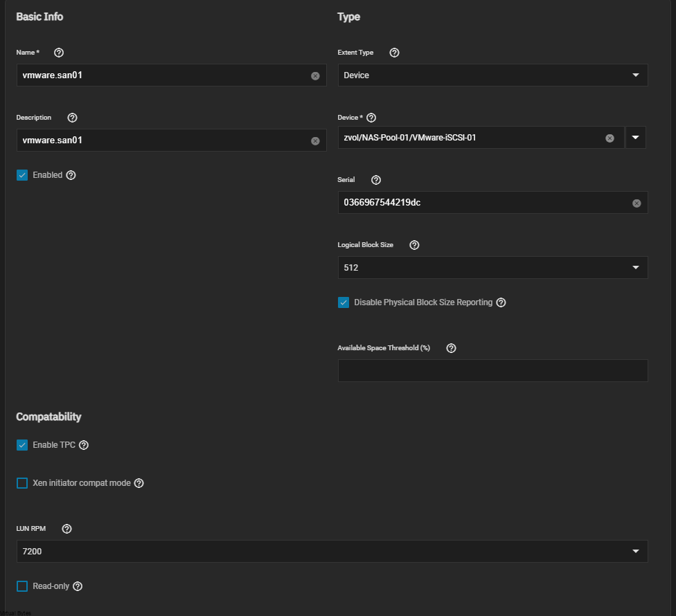Click the Logical Block Size label

click(x=366, y=245)
